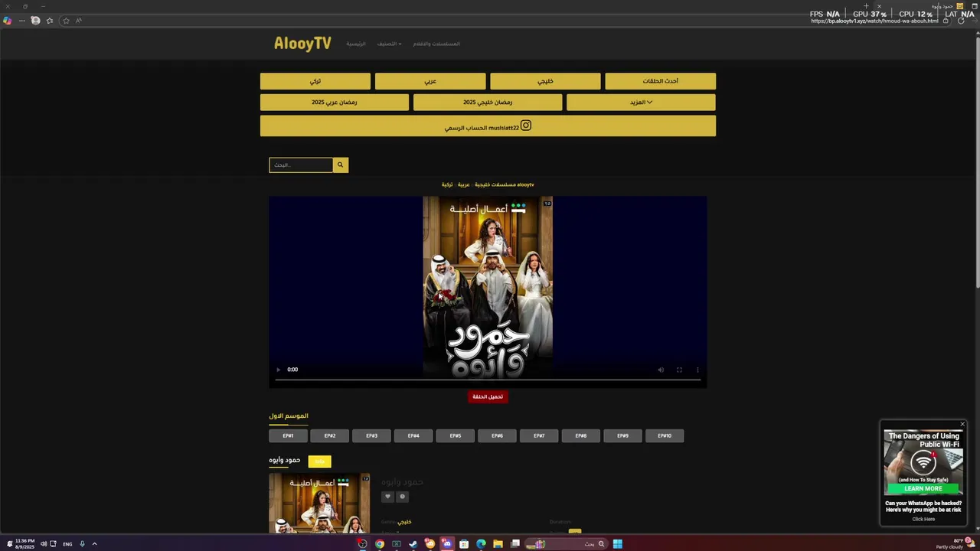Click the taskbar clock showing 11:36 PM
This screenshot has height=551, width=980.
tap(24, 544)
